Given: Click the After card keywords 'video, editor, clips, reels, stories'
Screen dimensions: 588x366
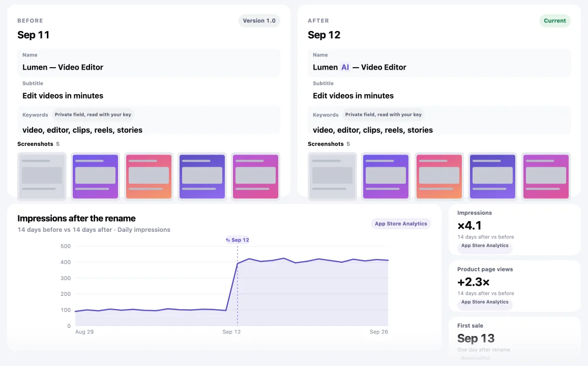Looking at the screenshot, I should [x=373, y=130].
